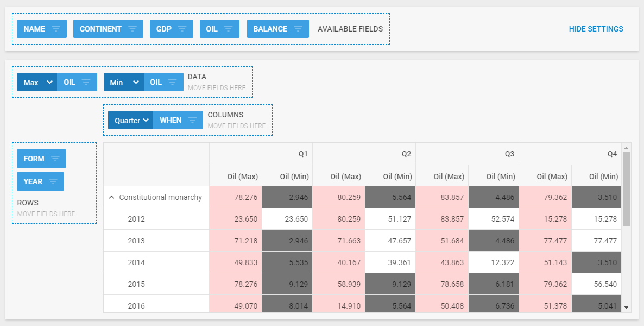Click cell value 51.127 in 2012 row

tap(390, 219)
